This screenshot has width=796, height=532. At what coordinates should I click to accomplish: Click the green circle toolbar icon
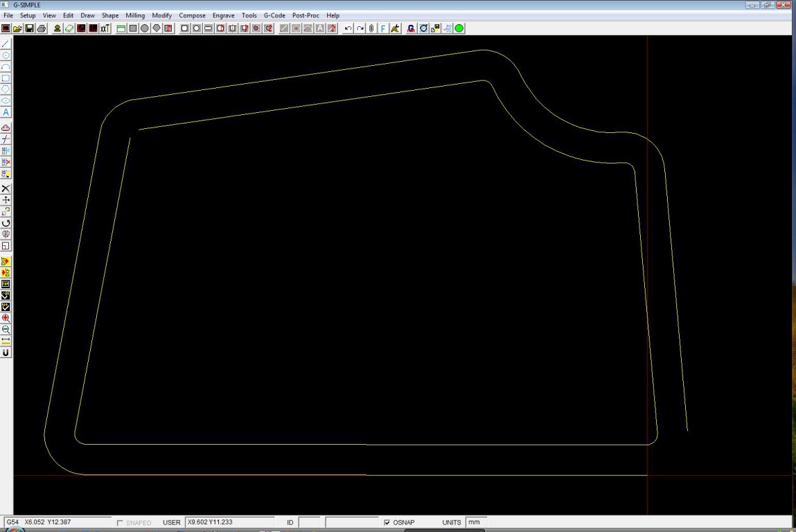click(x=459, y=28)
